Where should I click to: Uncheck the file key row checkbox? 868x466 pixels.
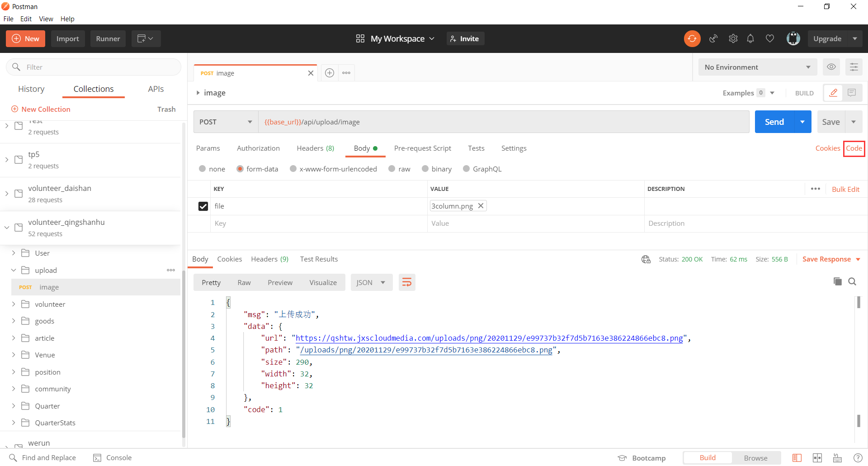click(x=203, y=206)
